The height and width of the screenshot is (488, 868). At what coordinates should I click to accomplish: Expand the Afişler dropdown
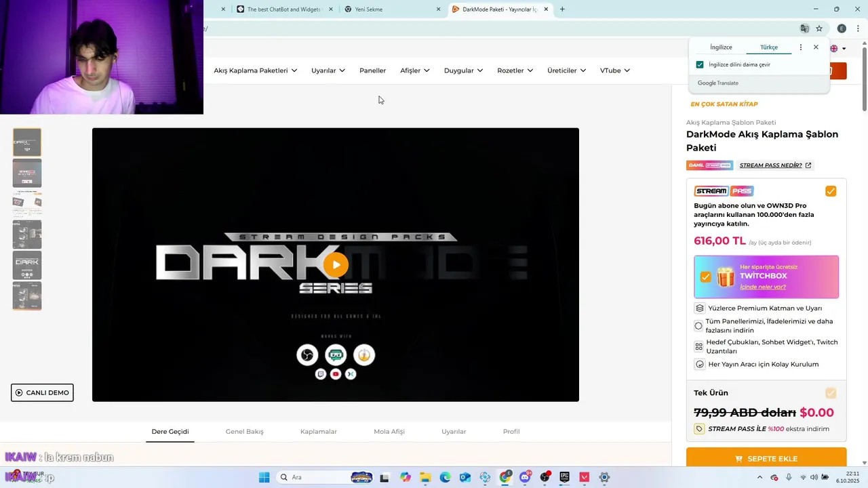[415, 70]
